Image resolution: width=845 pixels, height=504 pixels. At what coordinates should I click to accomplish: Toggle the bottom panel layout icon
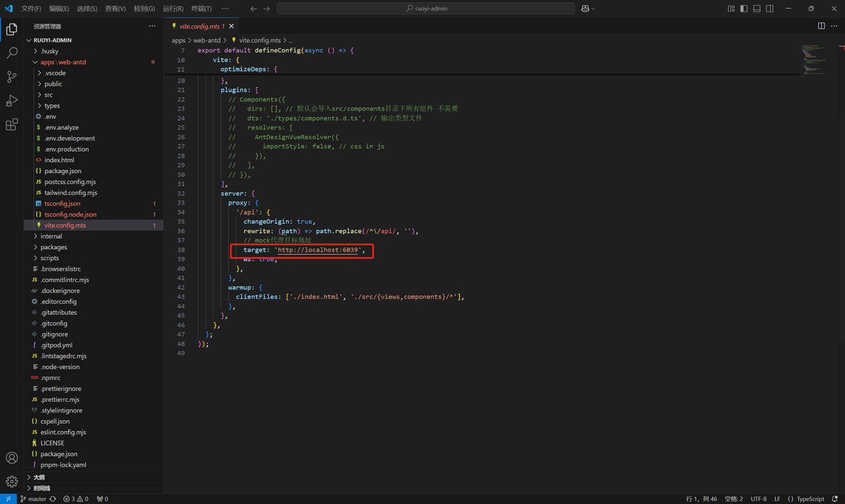(x=757, y=9)
